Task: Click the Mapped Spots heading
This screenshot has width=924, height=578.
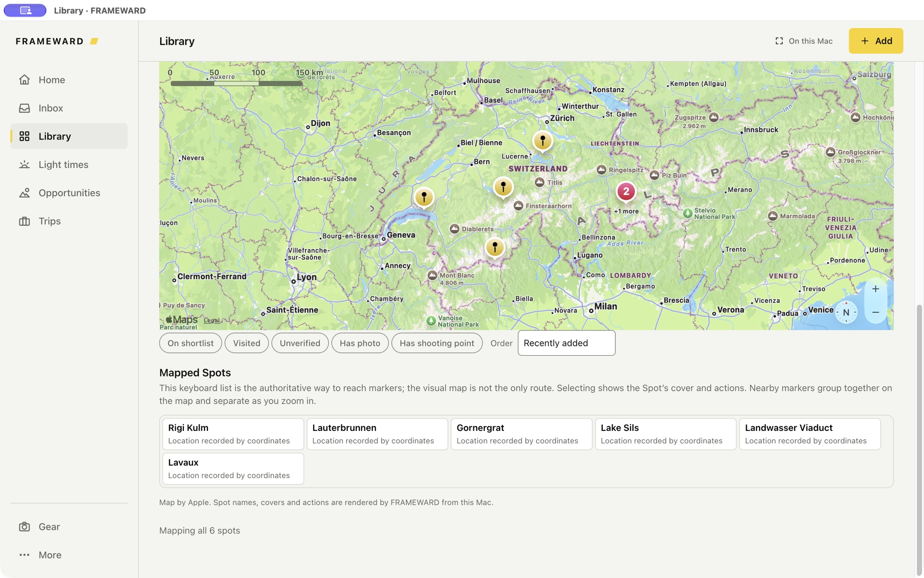Action: coord(195,373)
